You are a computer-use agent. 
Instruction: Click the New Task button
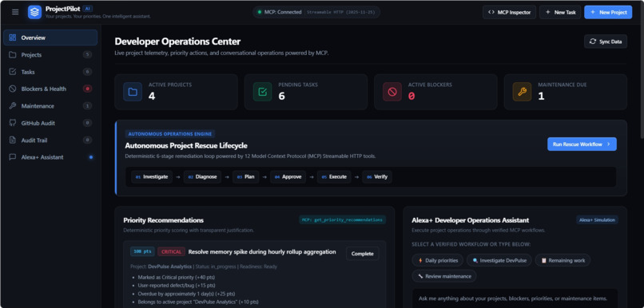click(560, 12)
